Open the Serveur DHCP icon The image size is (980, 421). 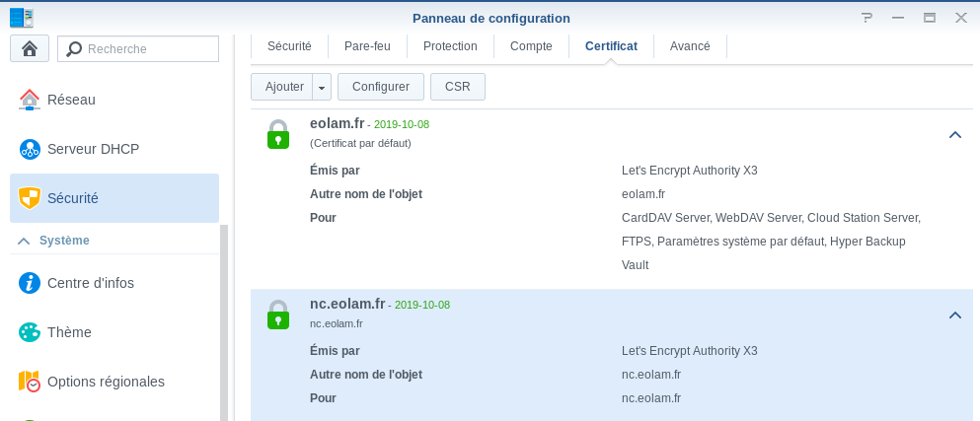30,149
